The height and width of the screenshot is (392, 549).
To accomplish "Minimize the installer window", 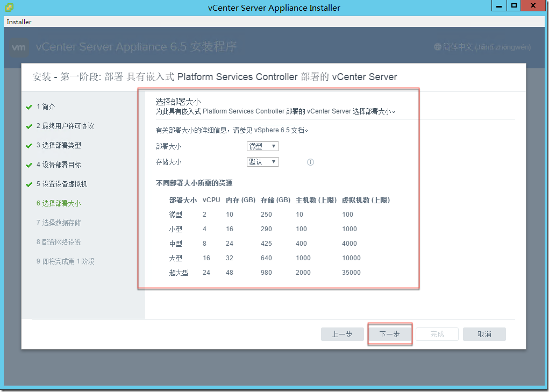I will tap(499, 5).
